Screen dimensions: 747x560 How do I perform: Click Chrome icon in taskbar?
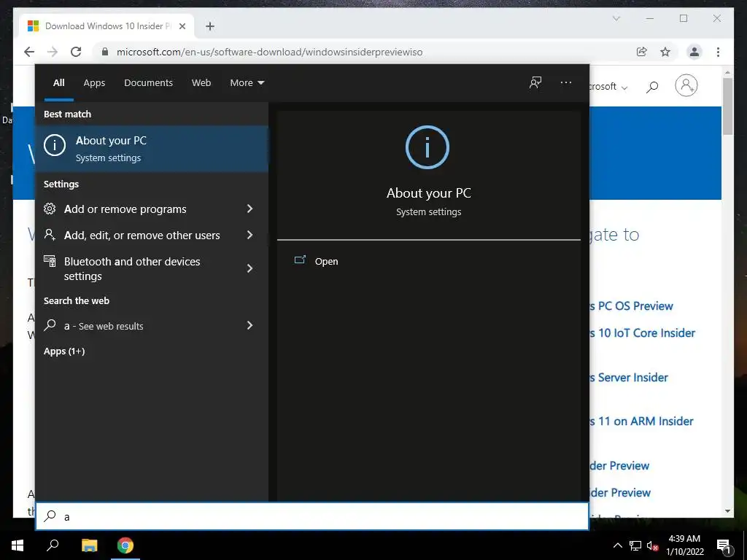[125, 545]
